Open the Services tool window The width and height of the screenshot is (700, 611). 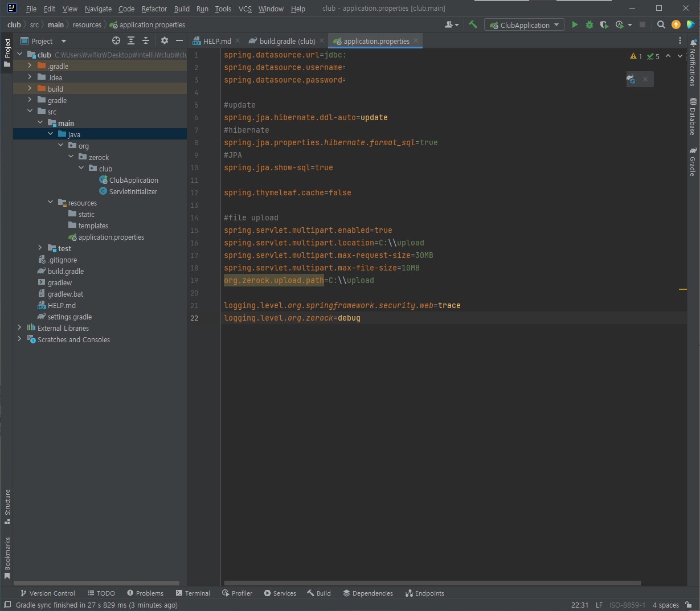(280, 593)
